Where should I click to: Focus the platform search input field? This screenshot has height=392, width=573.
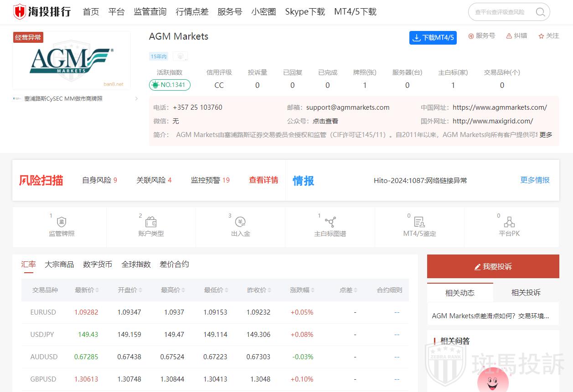[x=501, y=12]
